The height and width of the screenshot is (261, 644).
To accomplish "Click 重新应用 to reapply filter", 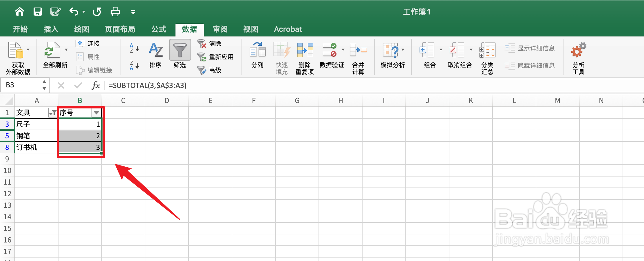I will (215, 57).
